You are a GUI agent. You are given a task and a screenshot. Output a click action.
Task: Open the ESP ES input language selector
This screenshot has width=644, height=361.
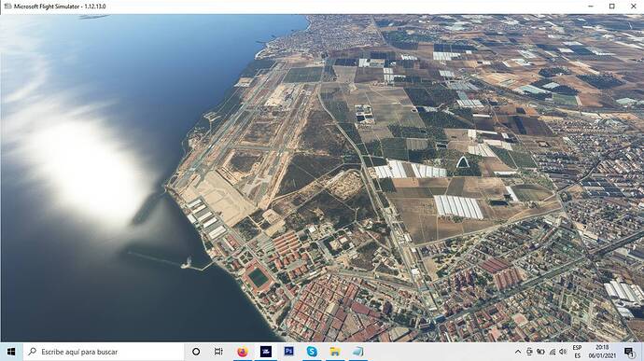point(577,352)
